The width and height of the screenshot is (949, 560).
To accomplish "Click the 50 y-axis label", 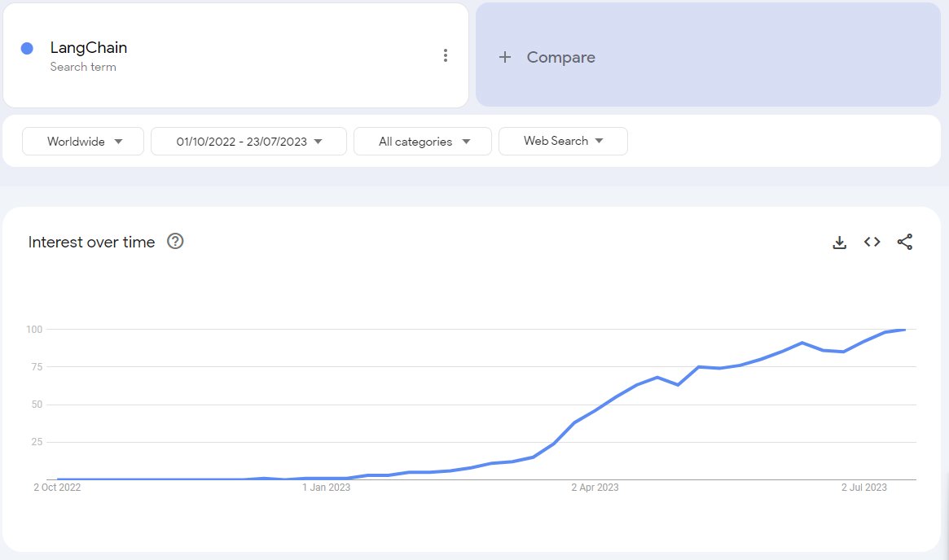I will pos(37,405).
